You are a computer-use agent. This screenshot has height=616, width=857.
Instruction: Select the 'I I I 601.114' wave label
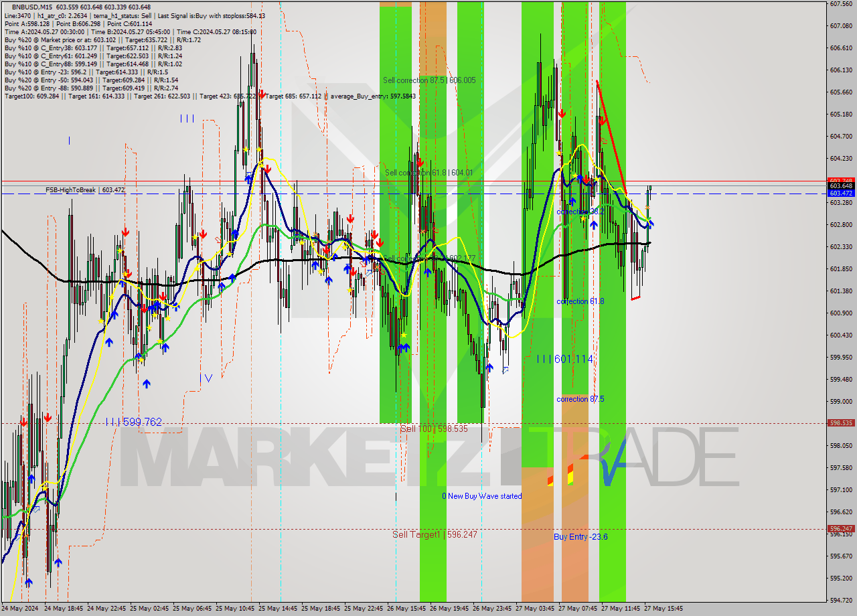click(x=565, y=359)
